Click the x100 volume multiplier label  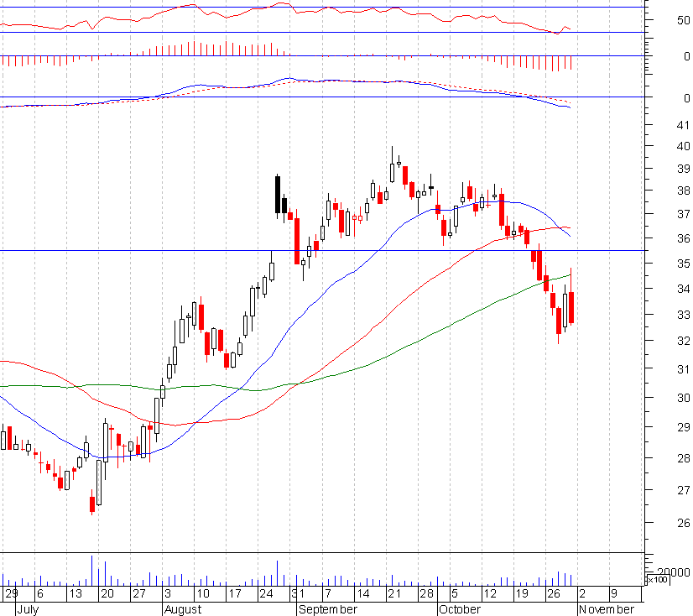pos(657,580)
